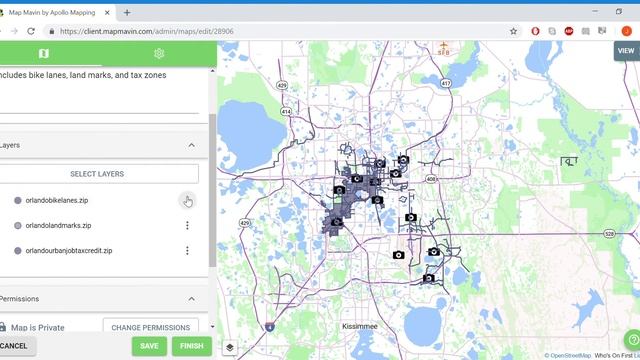Select the orlandourbanjobtaxcredit.zip layer name
Screen dimensions: 640x360
tap(69, 251)
